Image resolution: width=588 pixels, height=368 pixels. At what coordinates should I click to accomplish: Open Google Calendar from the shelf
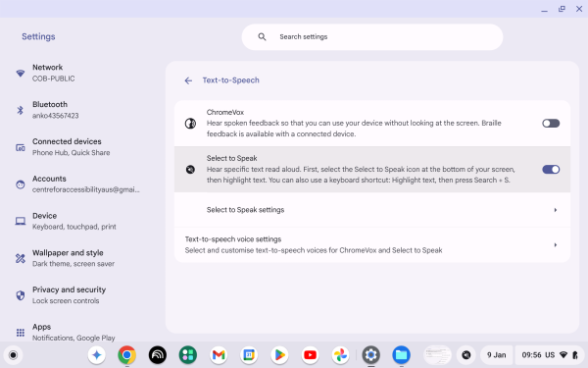click(x=249, y=355)
